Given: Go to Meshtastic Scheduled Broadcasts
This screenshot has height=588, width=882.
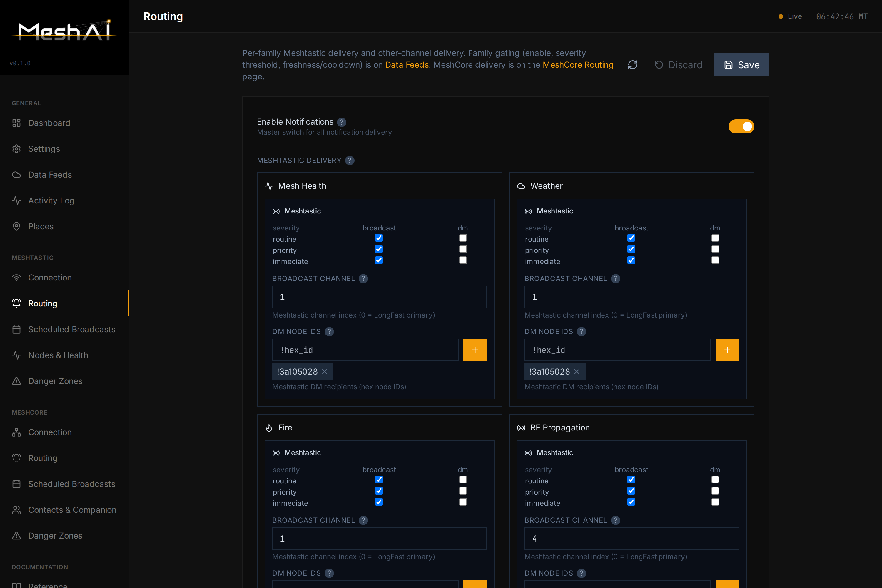Looking at the screenshot, I should pyautogui.click(x=64, y=329).
